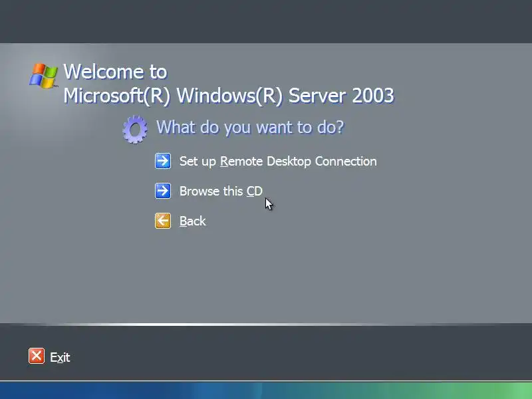Click the orange Back arrow icon
This screenshot has height=399, width=532.
(163, 221)
